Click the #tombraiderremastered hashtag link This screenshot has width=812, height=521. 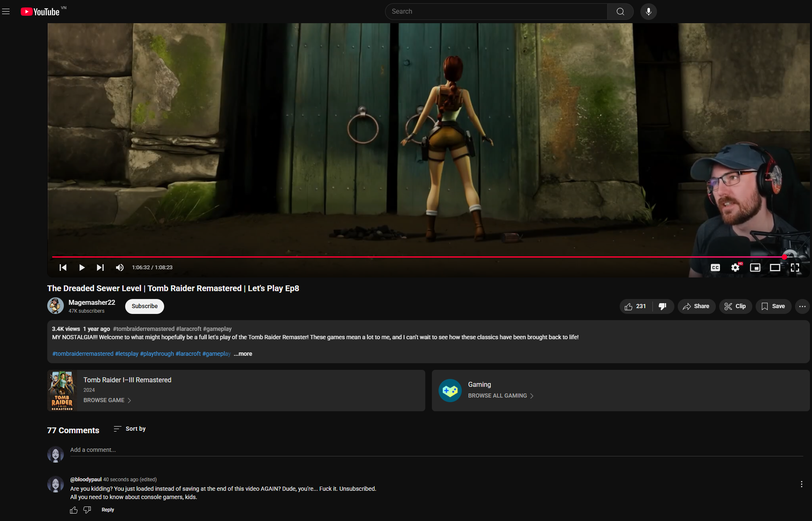(x=82, y=354)
